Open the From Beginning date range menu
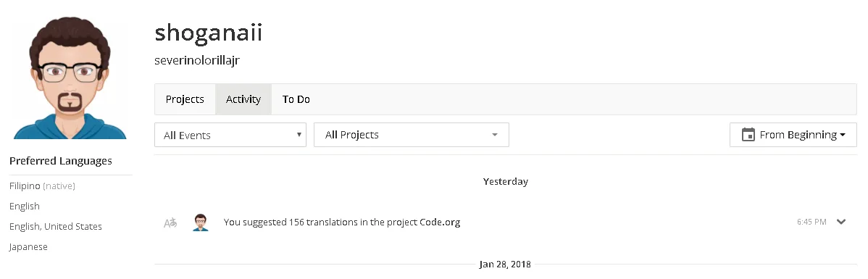The height and width of the screenshot is (279, 868). coord(793,135)
